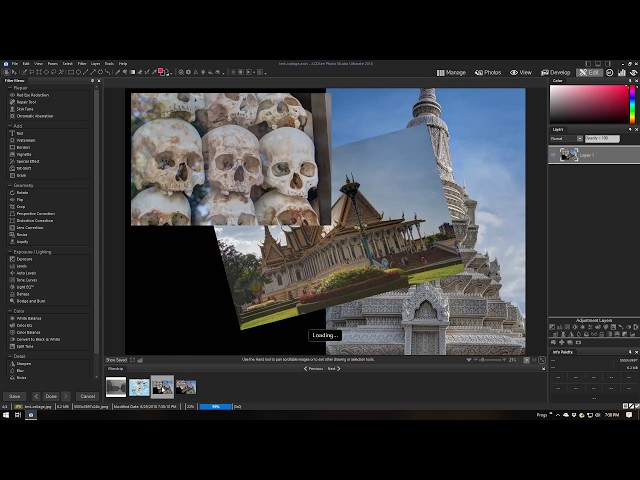Open foreground color swatch dropdown arrow
The height and width of the screenshot is (480, 640).
point(171,73)
